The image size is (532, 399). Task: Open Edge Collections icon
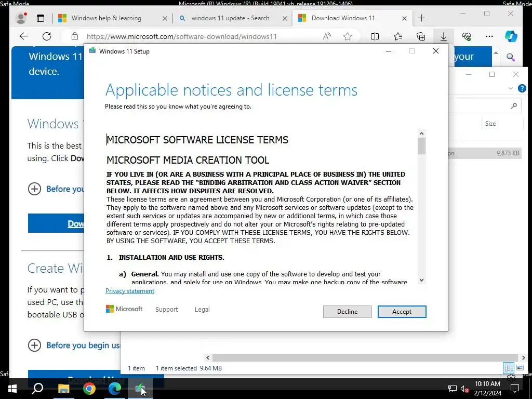pyautogui.click(x=421, y=36)
